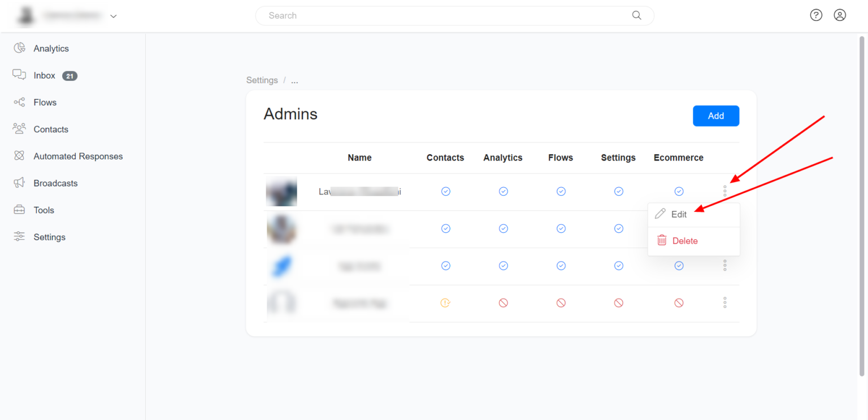Image resolution: width=868 pixels, height=420 pixels.
Task: Click the help question mark icon
Action: click(x=816, y=15)
